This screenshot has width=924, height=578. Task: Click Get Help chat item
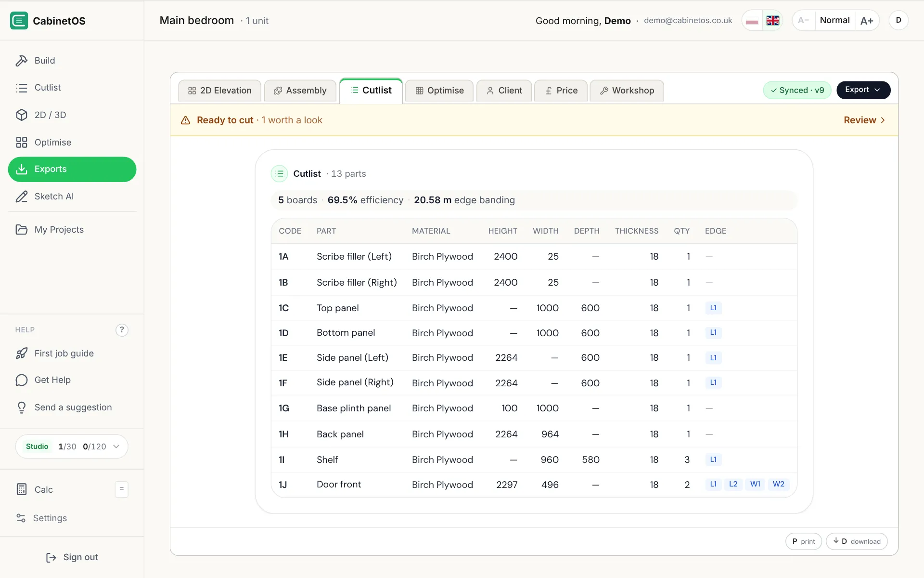72,380
